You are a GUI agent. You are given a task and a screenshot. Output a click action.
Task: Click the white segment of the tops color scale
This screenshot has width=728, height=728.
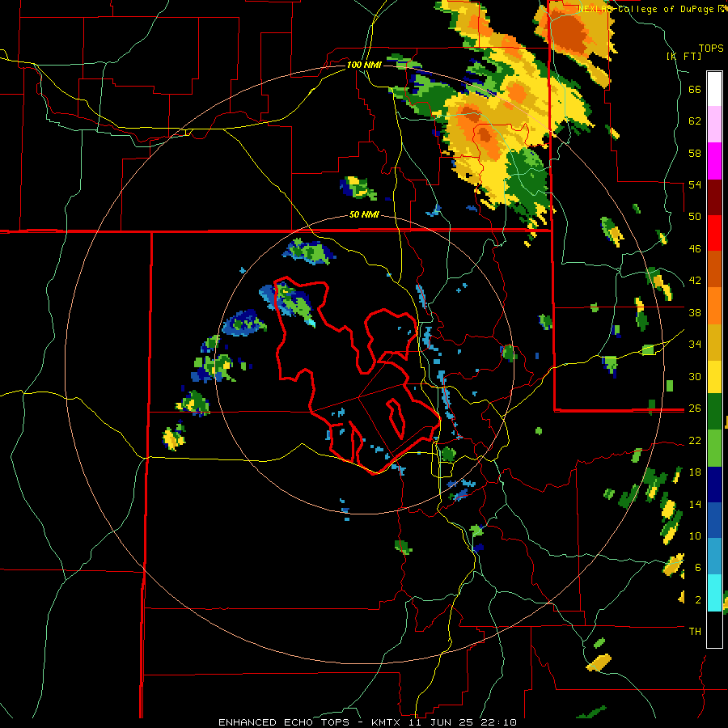pyautogui.click(x=714, y=89)
